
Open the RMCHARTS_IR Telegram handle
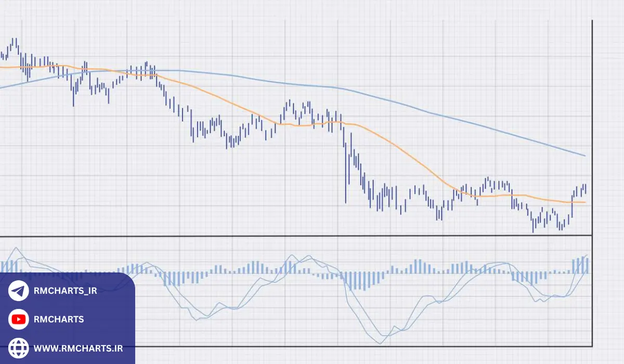(x=65, y=291)
